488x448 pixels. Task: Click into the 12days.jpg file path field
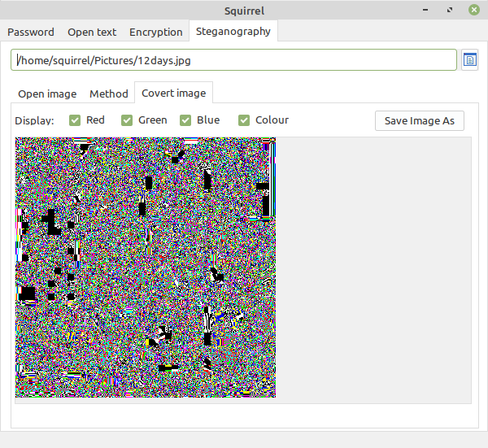pos(234,60)
